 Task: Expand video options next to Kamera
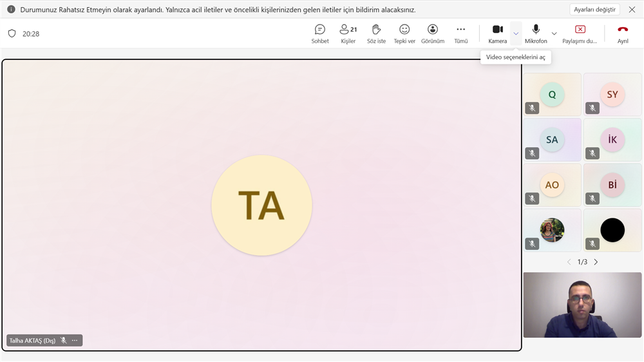(516, 33)
